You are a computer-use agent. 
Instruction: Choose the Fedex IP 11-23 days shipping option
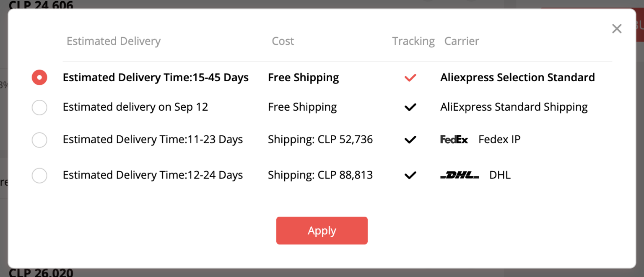[39, 140]
